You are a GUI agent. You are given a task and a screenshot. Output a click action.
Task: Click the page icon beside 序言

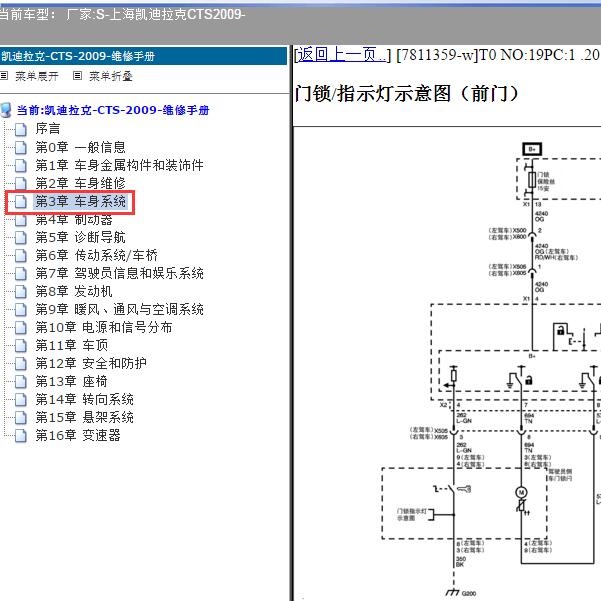click(x=21, y=130)
